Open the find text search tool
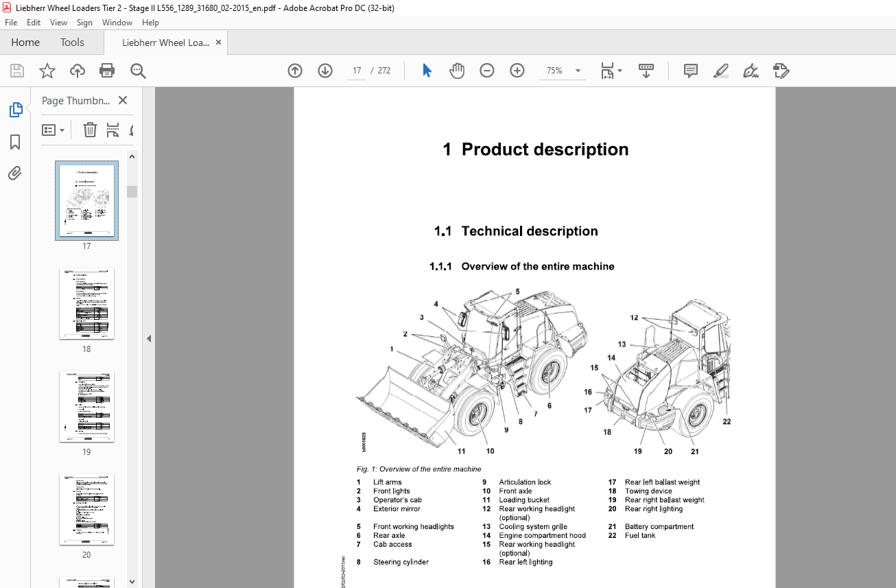 (x=138, y=71)
